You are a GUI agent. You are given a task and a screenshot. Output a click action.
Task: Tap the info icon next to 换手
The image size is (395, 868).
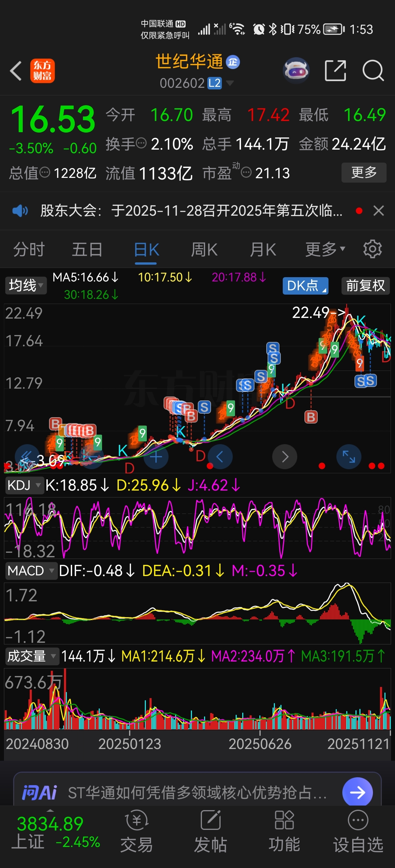[x=141, y=143]
